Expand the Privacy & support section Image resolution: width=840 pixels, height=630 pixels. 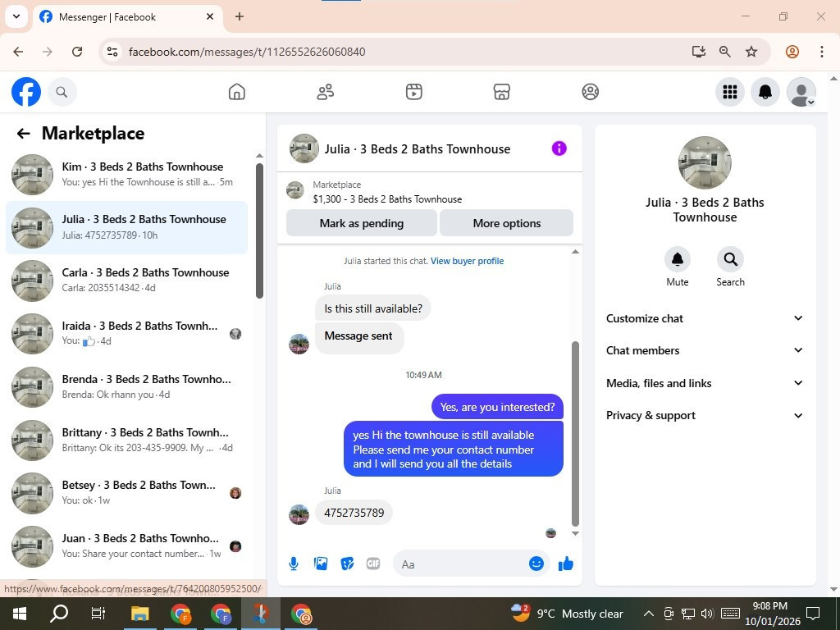[705, 415]
